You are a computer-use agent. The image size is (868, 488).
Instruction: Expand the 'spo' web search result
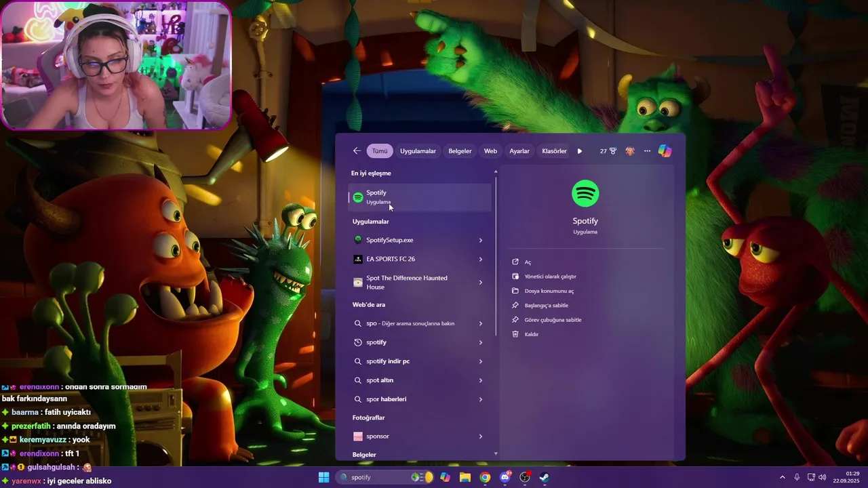click(x=481, y=323)
